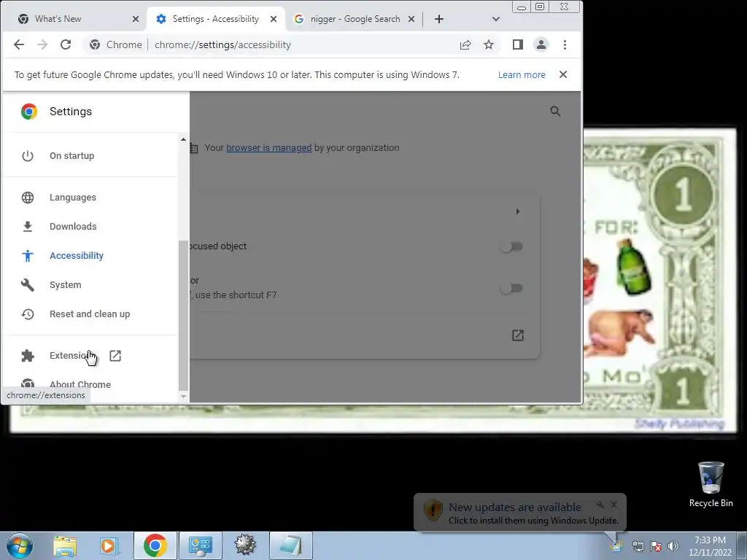This screenshot has width=747, height=560.
Task: Click the spiky mine taskbar icon
Action: coord(245,545)
